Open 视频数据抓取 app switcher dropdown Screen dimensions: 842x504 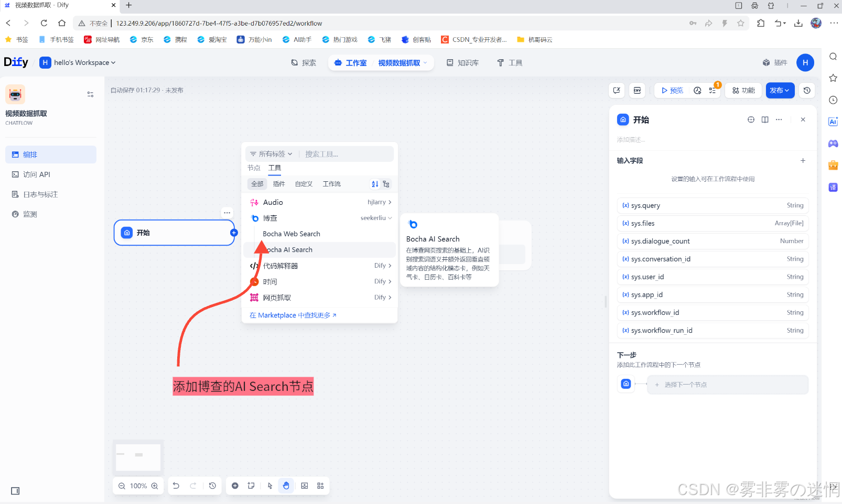point(403,62)
